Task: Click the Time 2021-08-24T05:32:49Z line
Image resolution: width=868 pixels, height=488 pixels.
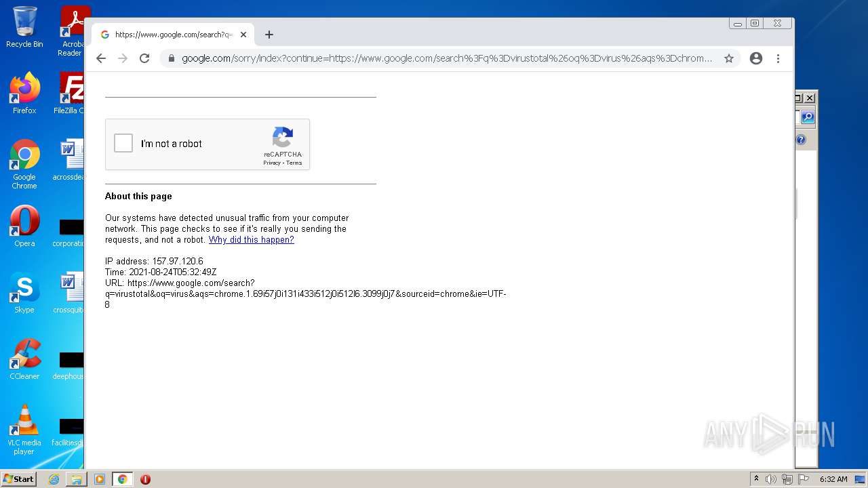Action: click(x=161, y=272)
